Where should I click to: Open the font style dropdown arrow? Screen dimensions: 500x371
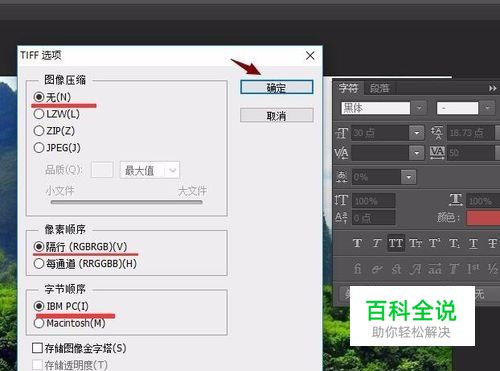click(487, 108)
